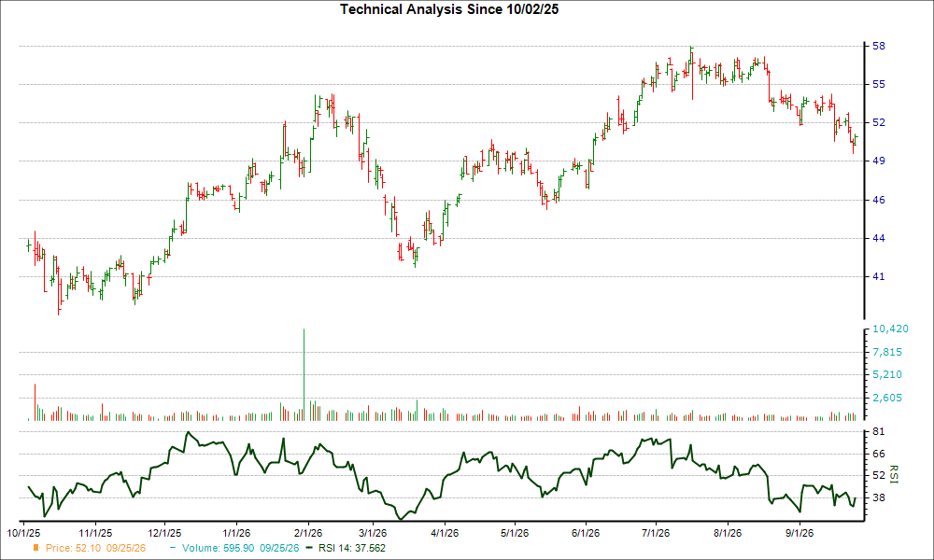Click the price axis label 52

[x=879, y=122]
